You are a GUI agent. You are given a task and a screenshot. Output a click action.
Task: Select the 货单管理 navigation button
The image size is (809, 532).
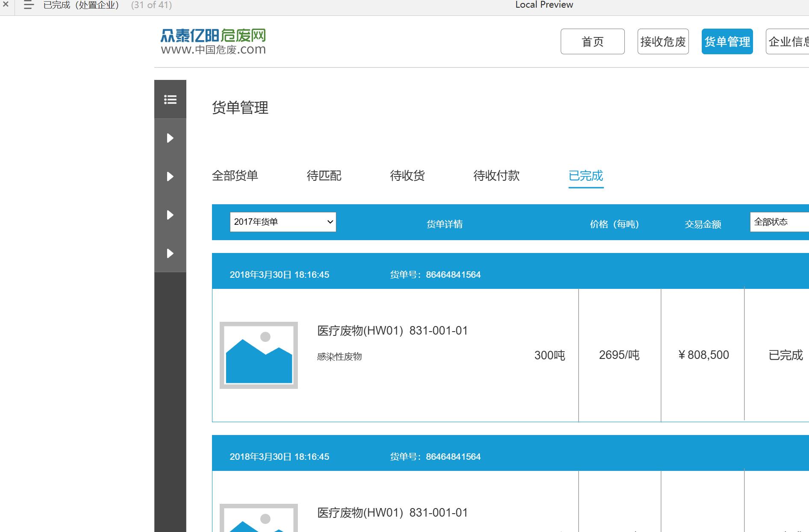pos(727,41)
